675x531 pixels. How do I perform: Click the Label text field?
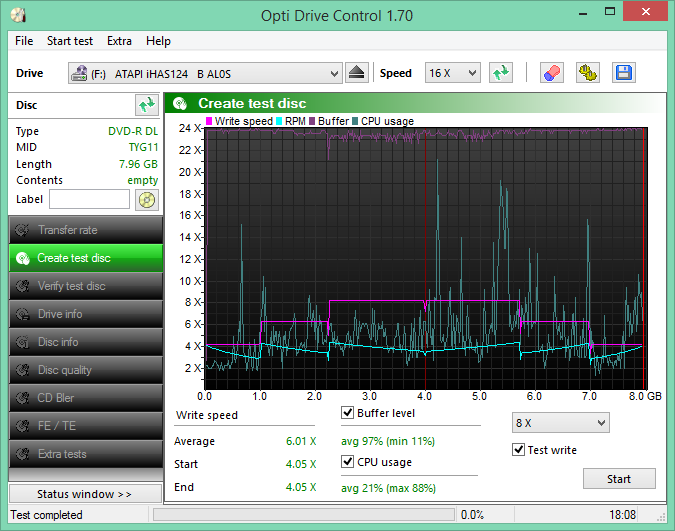tap(89, 199)
